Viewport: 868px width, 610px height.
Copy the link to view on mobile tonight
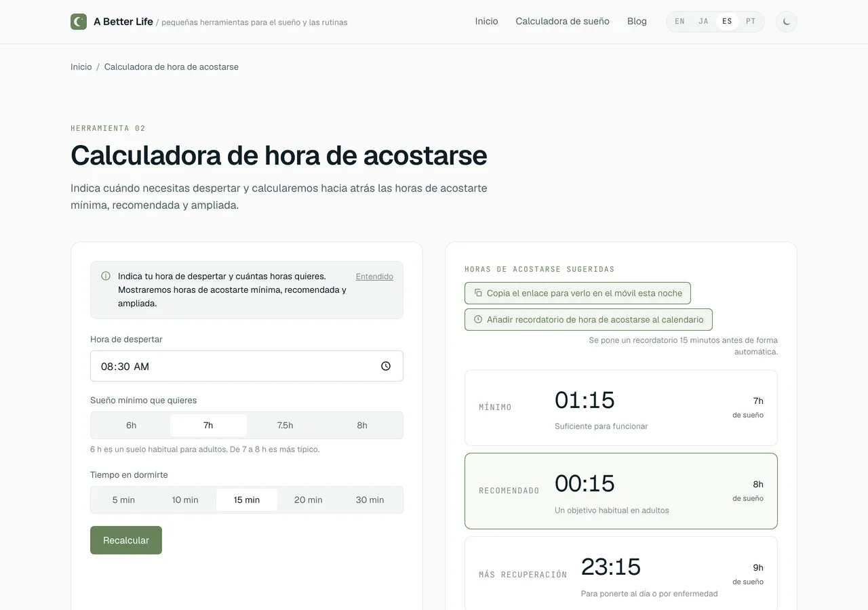[x=578, y=293]
